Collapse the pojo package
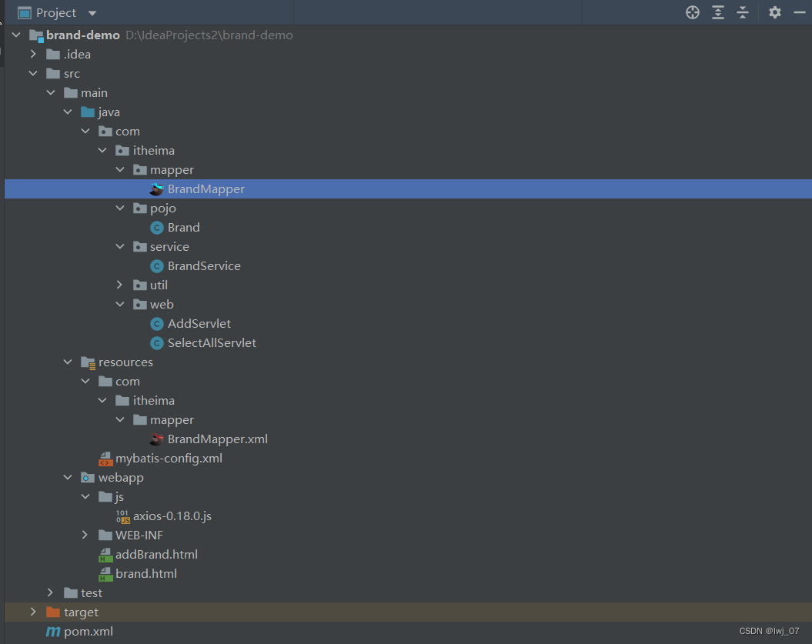 coord(120,208)
